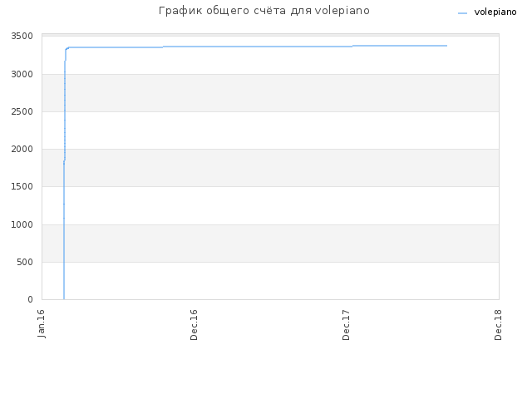Screen dimensions: 532x399
Task: Click the 2500 y-axis label
Action: 22,111
